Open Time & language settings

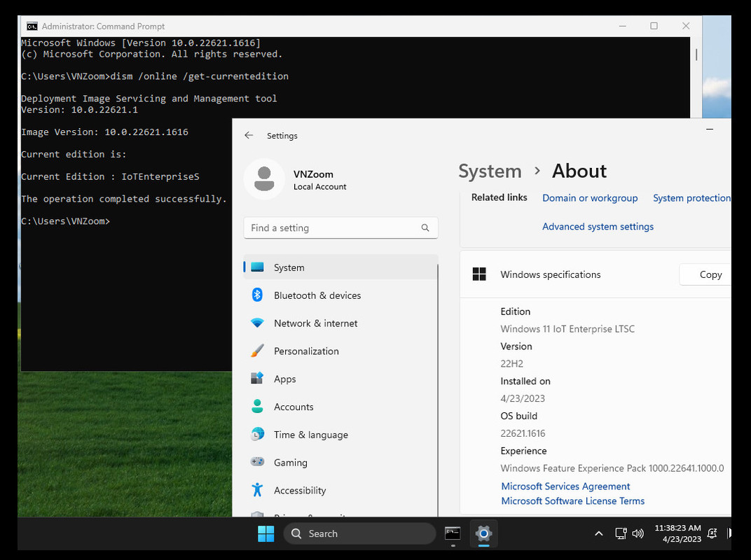340,435
